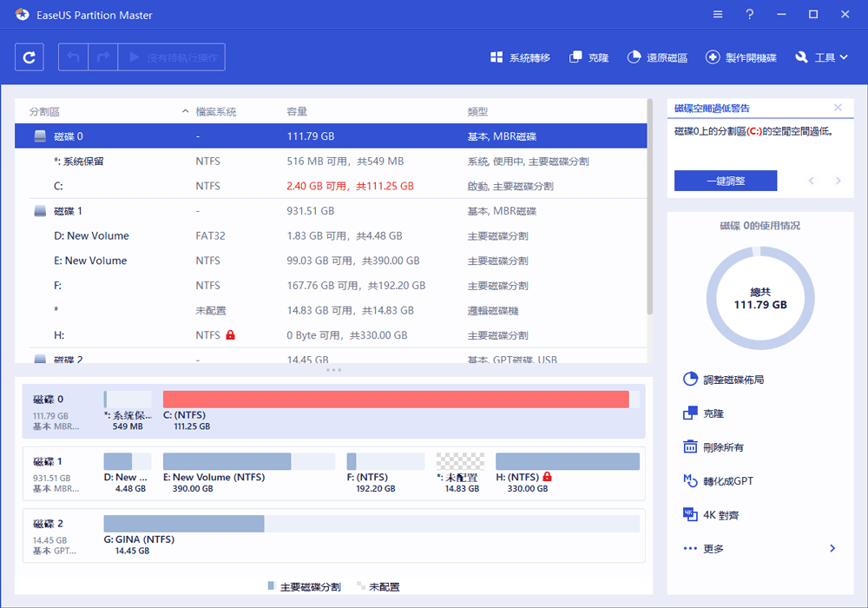This screenshot has width=868, height=608.
Task: Expand the 更多 more options entry
Action: point(713,548)
